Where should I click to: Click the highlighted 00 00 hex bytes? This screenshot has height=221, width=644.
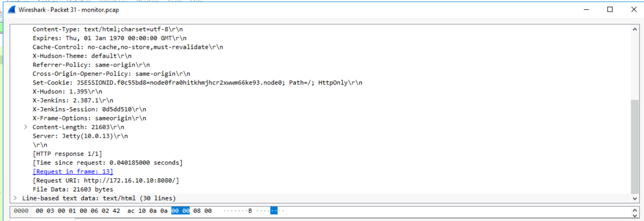coord(180,211)
